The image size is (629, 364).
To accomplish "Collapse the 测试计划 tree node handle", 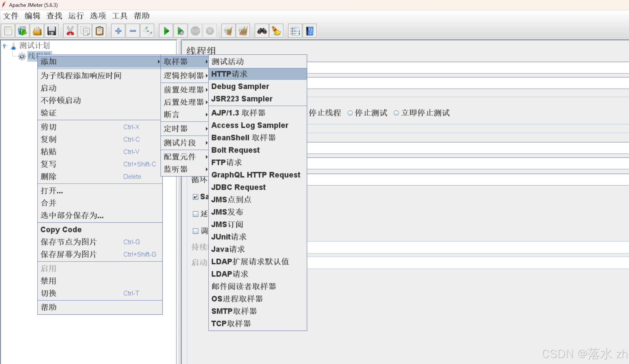I will point(4,46).
